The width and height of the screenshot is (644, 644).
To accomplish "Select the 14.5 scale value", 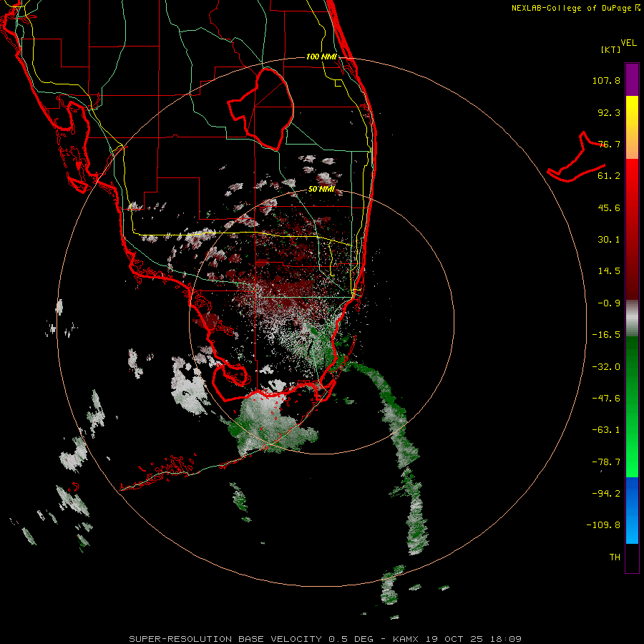I will pyautogui.click(x=609, y=271).
